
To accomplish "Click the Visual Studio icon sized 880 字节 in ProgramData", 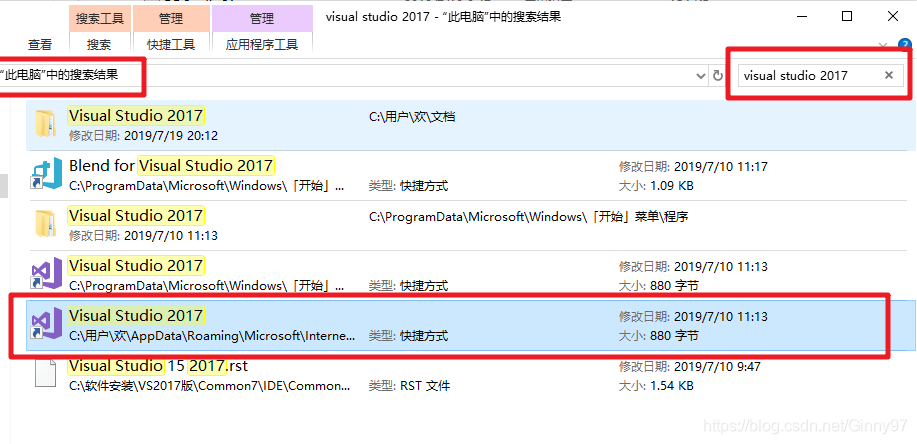I will point(46,274).
